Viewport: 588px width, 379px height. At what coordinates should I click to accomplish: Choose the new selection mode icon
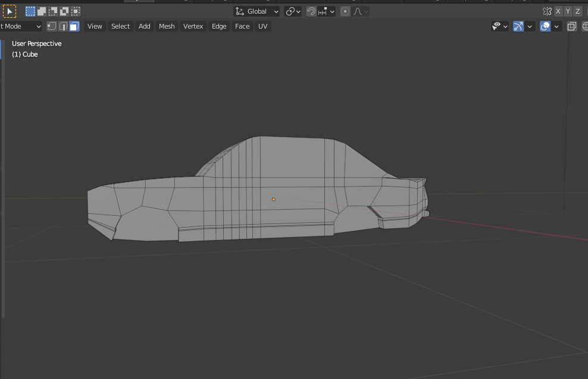(30, 11)
